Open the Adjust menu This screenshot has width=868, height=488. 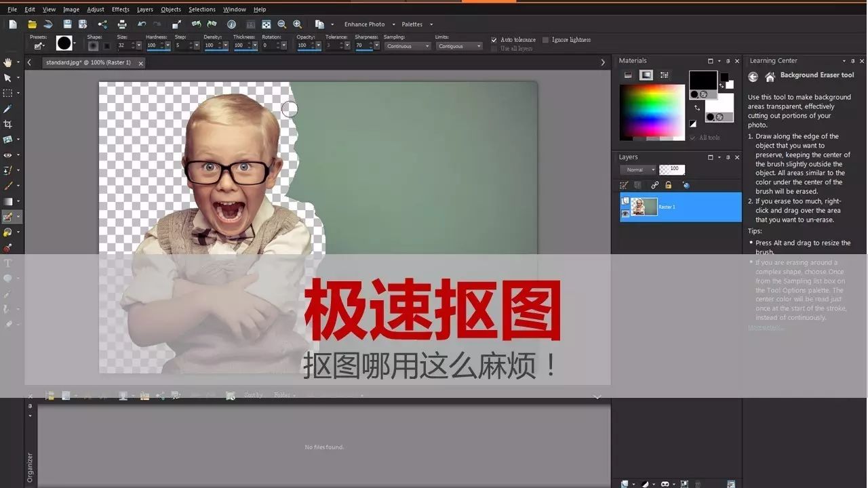[95, 9]
